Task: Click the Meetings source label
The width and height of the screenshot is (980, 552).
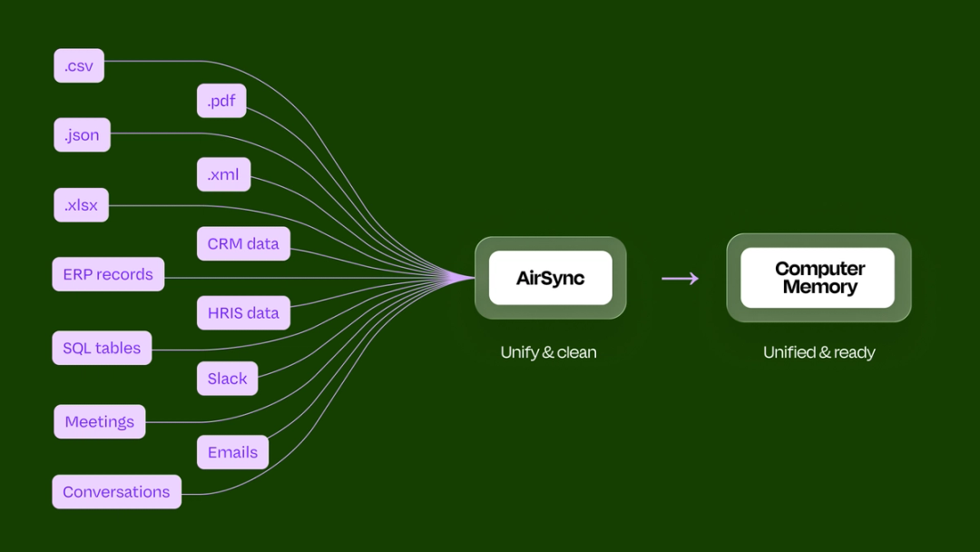Action: [100, 421]
